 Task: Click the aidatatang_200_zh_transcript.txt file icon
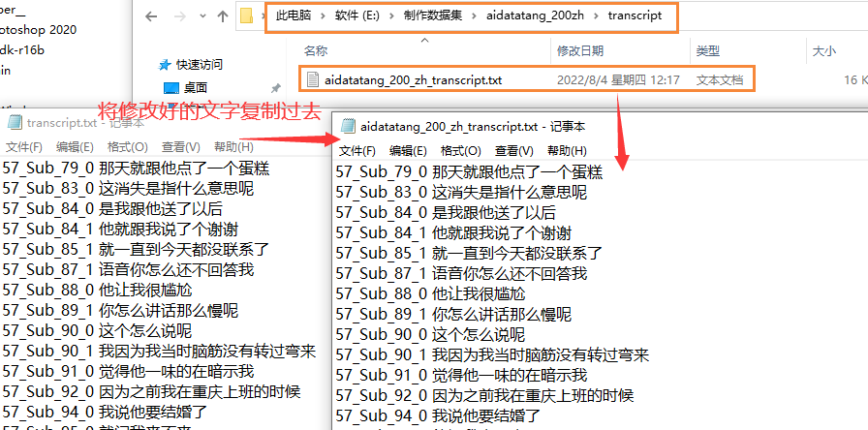tap(312, 79)
